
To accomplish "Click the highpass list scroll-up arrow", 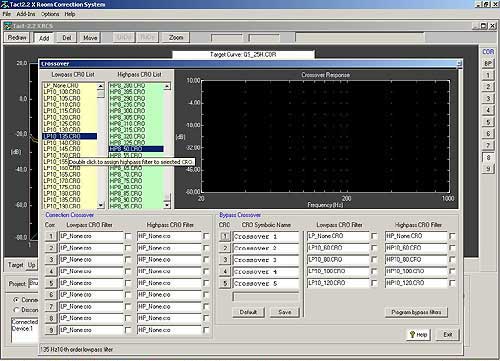I will (167, 86).
